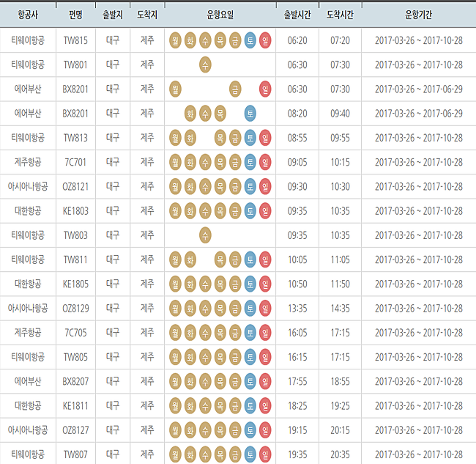The image size is (476, 464).
Task: Click the 운항요일 column header
Action: point(220,15)
